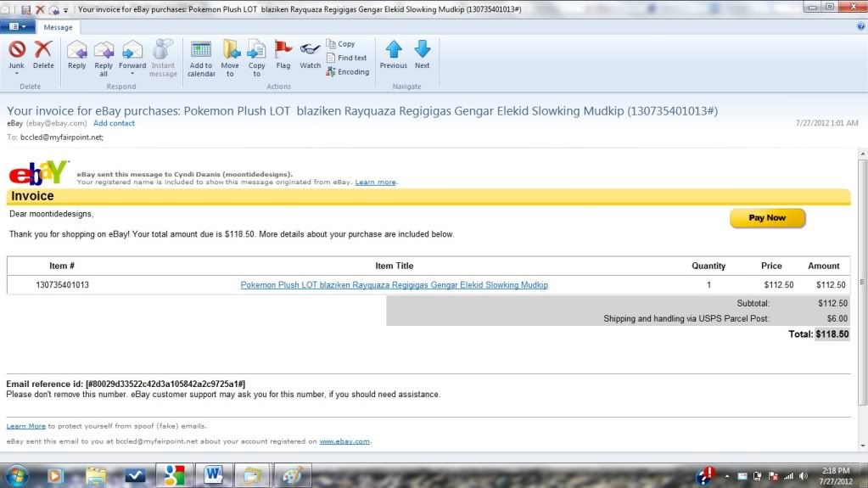The height and width of the screenshot is (488, 868).
Task: Open the Windows Start button
Action: pyautogui.click(x=17, y=476)
